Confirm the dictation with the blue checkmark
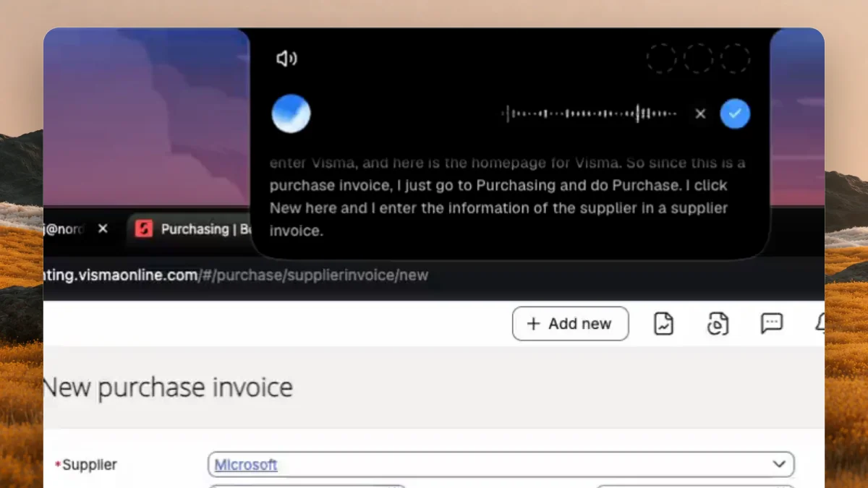 pyautogui.click(x=735, y=114)
